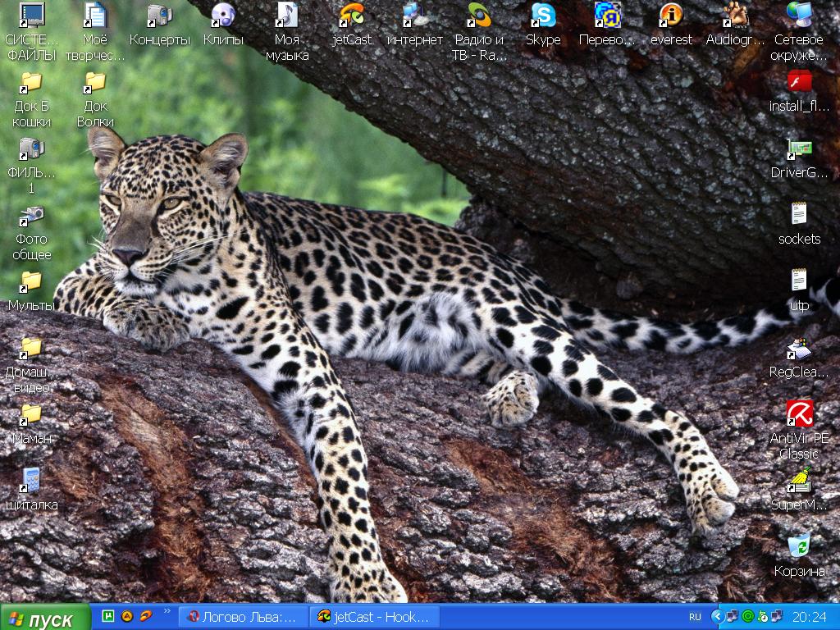Click the taskbar clock showing 20:24
Viewport: 840px width, 630px height.
[x=809, y=617]
